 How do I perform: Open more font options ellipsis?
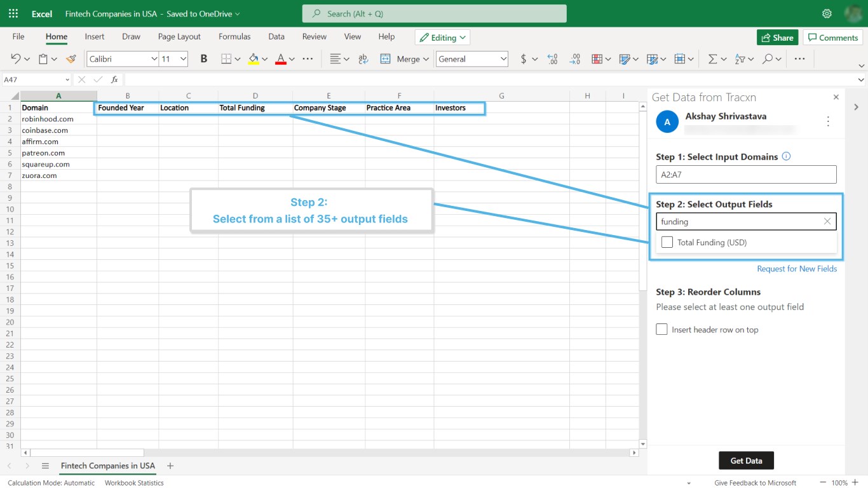click(x=308, y=59)
